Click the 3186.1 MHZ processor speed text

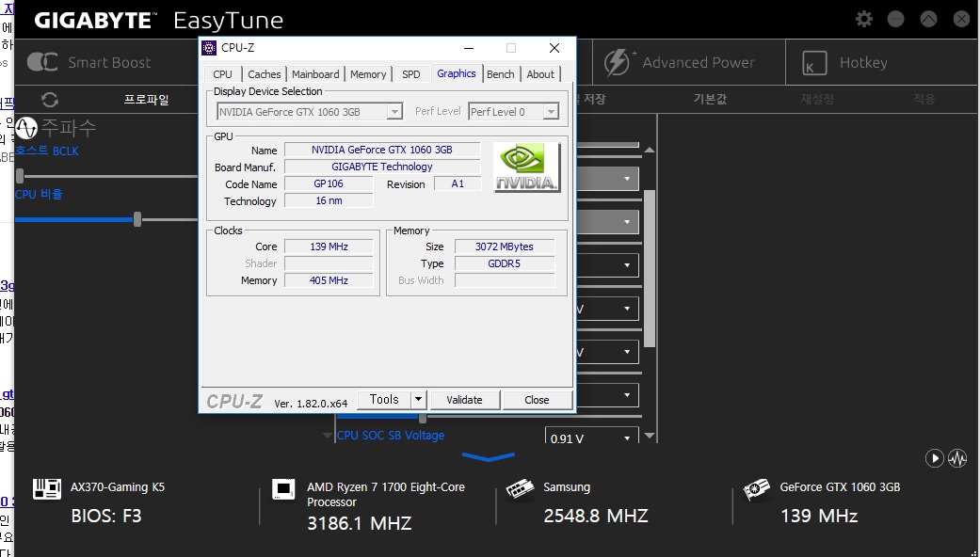point(359,522)
